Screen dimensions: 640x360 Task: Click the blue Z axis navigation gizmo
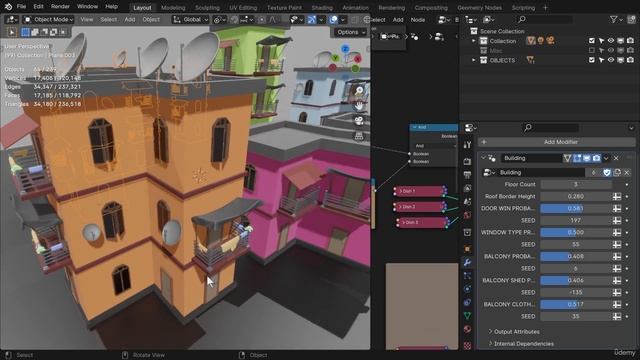(x=345, y=49)
